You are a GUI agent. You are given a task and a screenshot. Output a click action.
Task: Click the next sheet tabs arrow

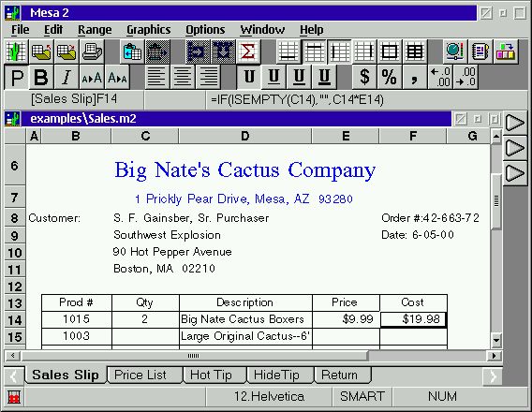point(493,375)
